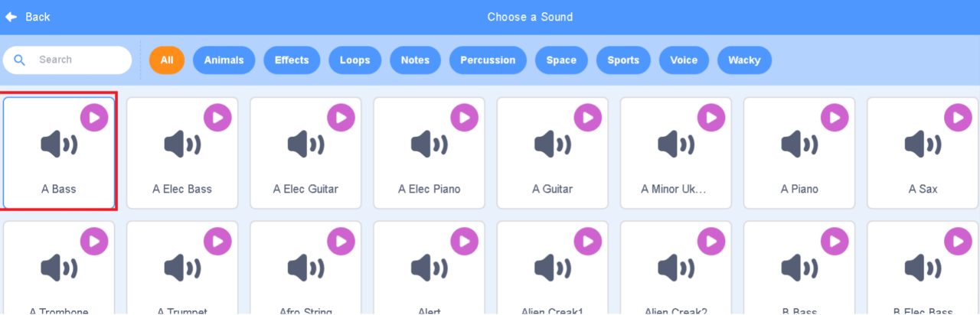Preview the A Elec Piano sound

point(464,118)
